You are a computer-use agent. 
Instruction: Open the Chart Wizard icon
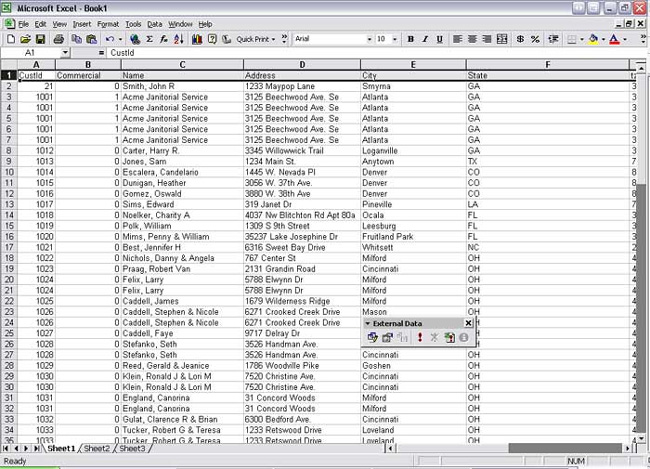[x=197, y=39]
